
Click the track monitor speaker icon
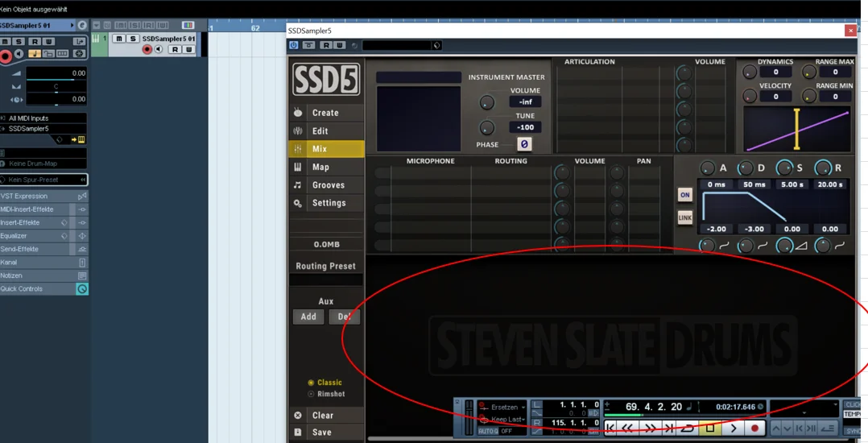159,49
